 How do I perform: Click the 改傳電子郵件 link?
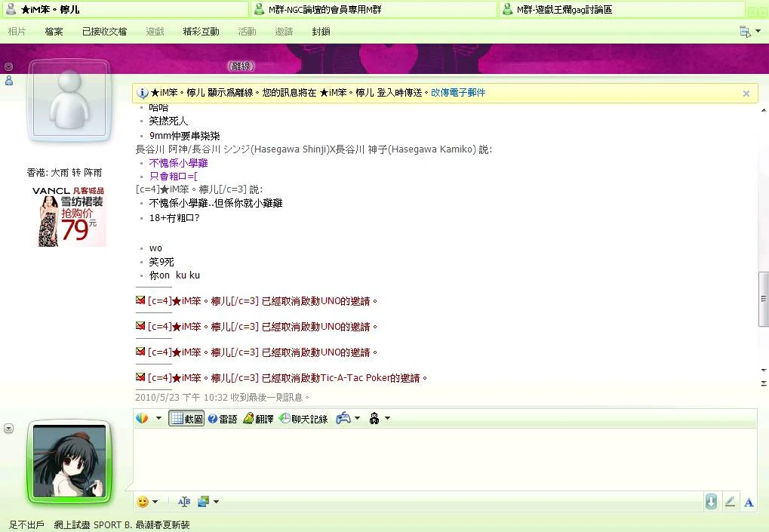pos(458,93)
